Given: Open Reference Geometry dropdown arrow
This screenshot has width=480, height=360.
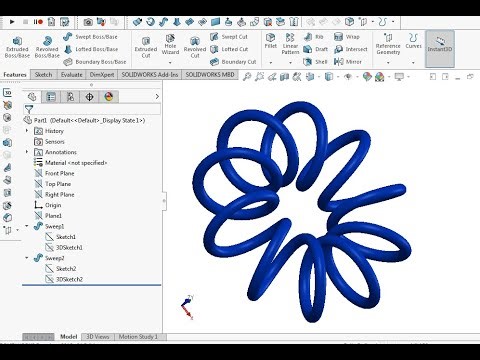Looking at the screenshot, I should (x=388, y=63).
